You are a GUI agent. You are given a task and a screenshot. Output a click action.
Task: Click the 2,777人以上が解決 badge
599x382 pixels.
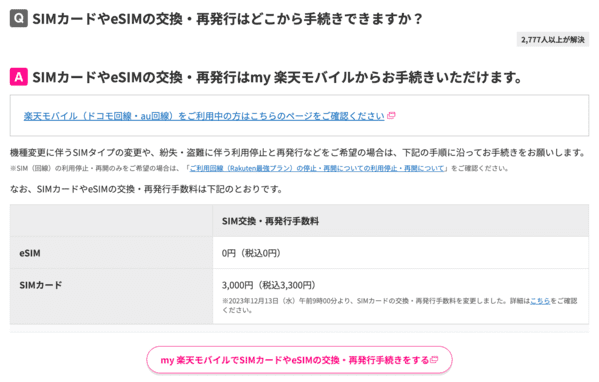coord(553,40)
